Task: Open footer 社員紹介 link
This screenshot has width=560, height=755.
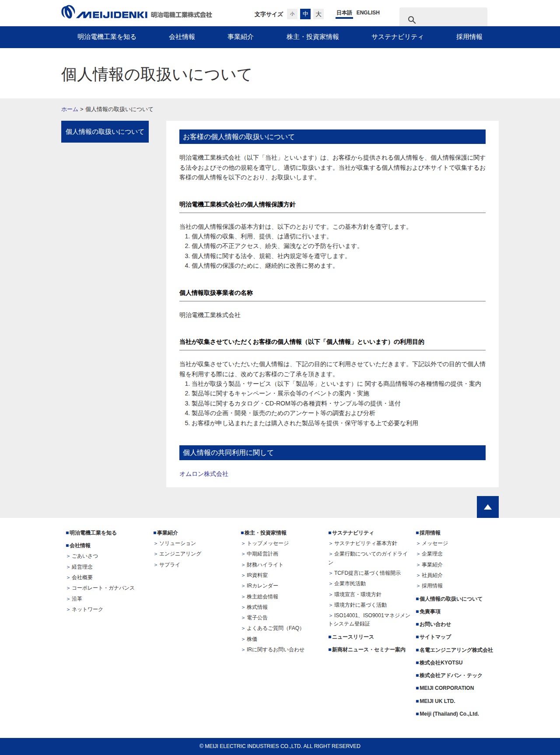Action: pyautogui.click(x=432, y=575)
